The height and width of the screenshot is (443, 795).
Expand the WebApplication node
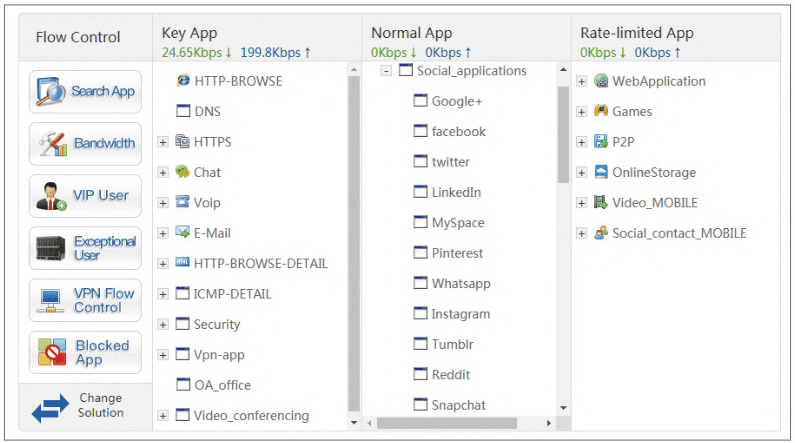coord(582,82)
